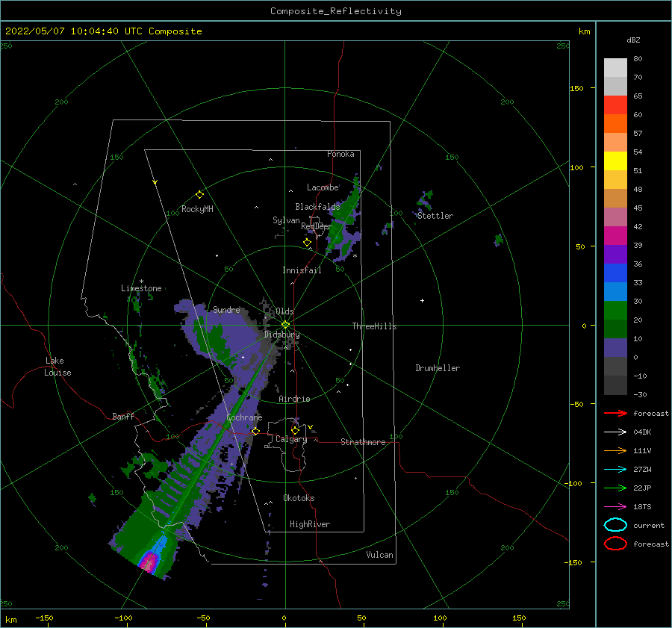Click the Limestone label
This screenshot has width=672, height=628.
point(141,288)
